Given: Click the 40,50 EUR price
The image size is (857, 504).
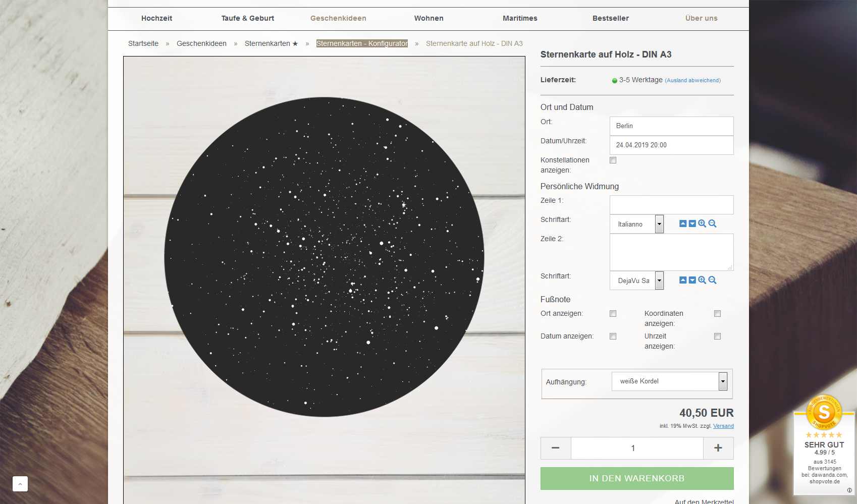Looking at the screenshot, I should click(x=707, y=413).
